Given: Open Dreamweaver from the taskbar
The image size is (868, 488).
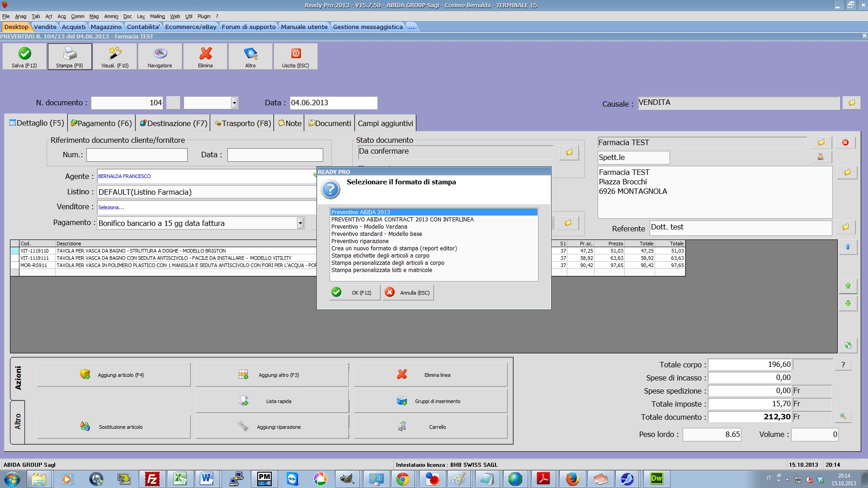Looking at the screenshot, I should coord(656,479).
